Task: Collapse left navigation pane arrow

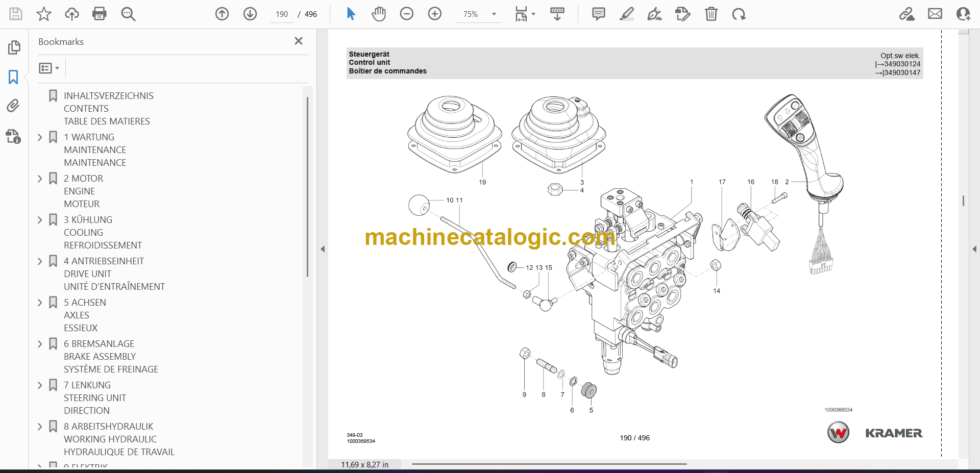Action: point(323,249)
